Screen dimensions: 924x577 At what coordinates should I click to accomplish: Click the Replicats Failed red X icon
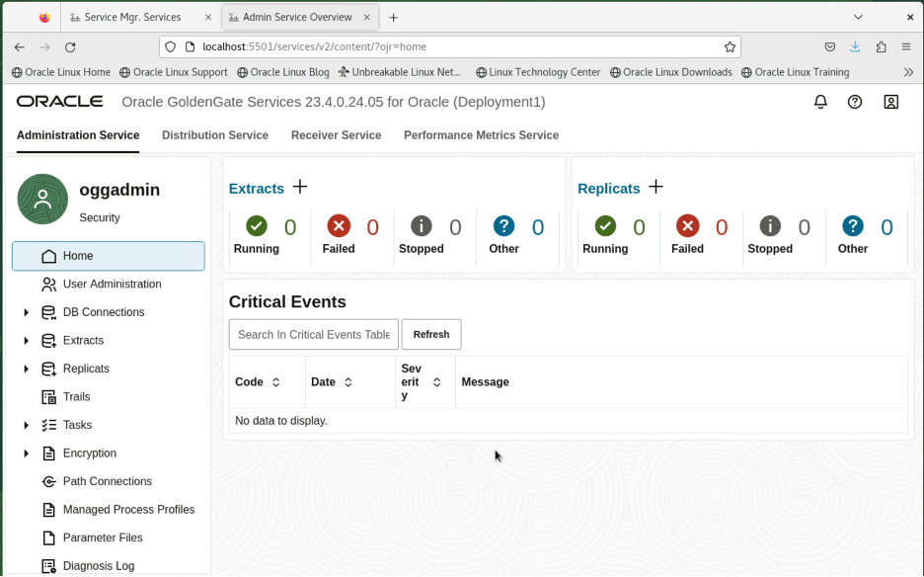688,226
